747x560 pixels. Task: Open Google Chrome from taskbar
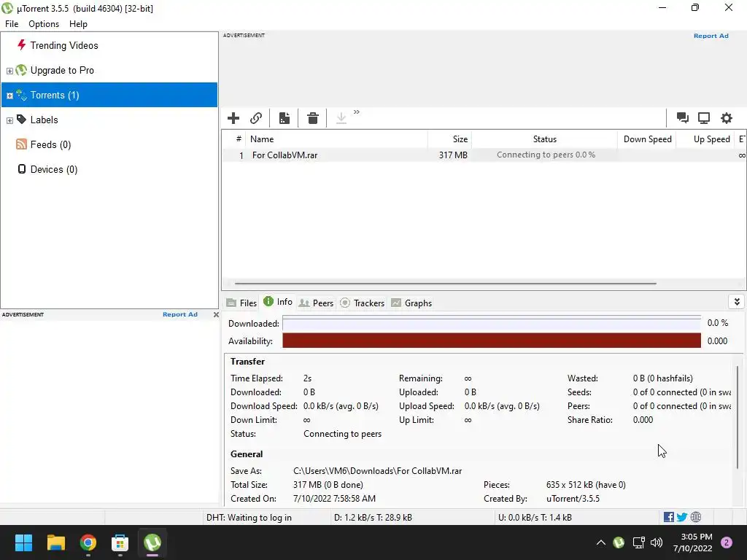[x=88, y=542]
